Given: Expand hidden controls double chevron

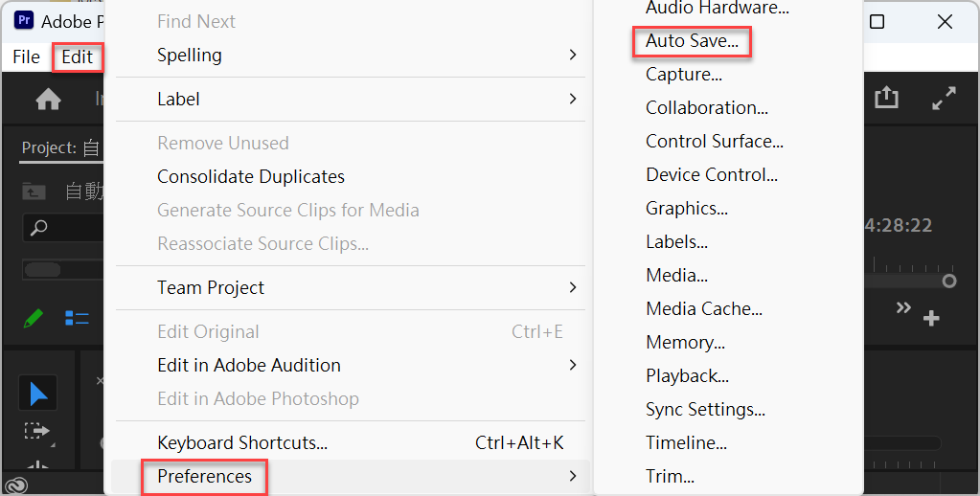Looking at the screenshot, I should coord(903,307).
